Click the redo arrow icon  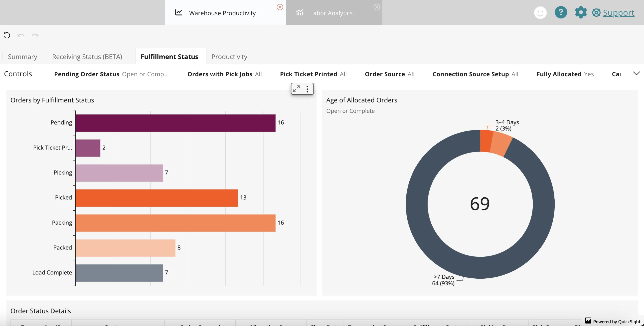pos(35,35)
